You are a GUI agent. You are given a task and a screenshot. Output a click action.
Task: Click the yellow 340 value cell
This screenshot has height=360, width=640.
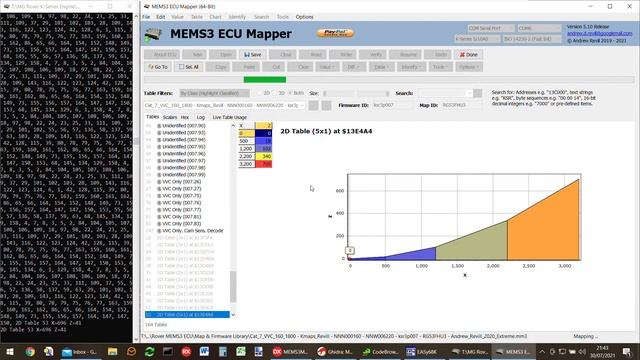263,156
